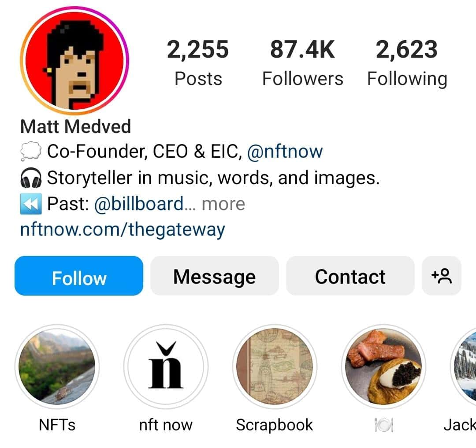This screenshot has height=448, width=476.
Task: Open the Following list
Action: (x=406, y=62)
